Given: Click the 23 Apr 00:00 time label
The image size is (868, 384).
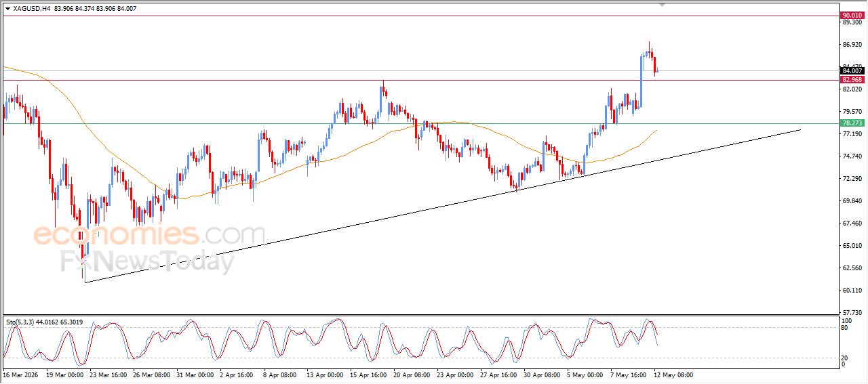Looking at the screenshot, I should tap(455, 375).
